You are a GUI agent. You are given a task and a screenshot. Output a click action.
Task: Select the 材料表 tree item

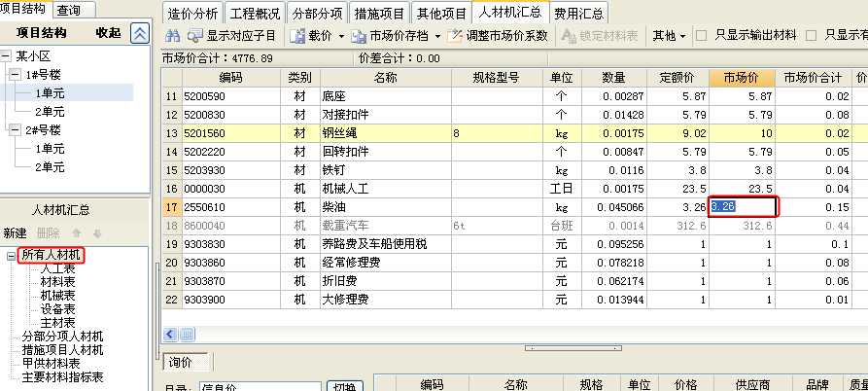57,282
